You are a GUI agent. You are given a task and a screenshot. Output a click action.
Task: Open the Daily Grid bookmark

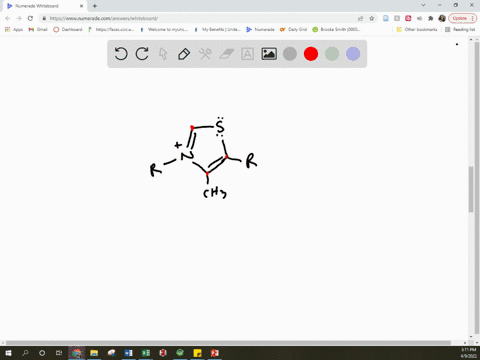293,29
